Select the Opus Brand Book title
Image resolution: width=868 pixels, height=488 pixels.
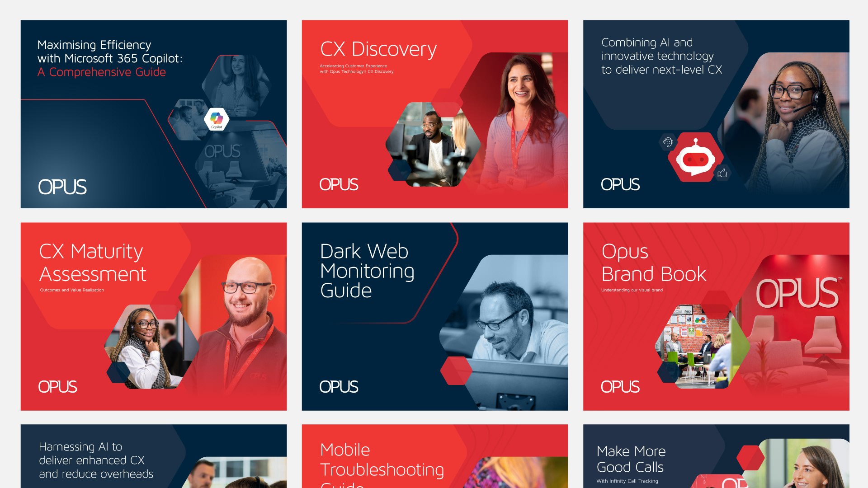[654, 263]
